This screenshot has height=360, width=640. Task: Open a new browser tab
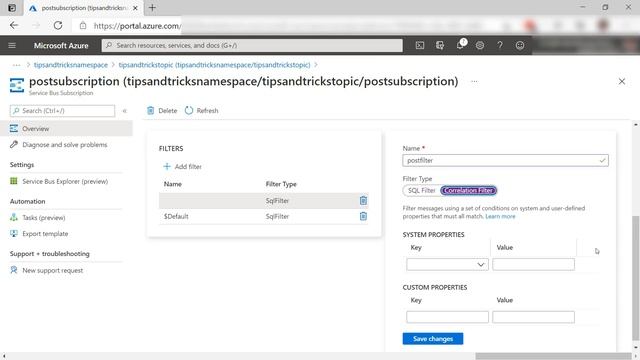(x=152, y=8)
